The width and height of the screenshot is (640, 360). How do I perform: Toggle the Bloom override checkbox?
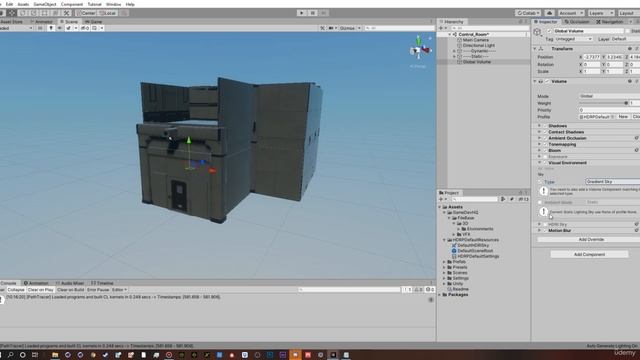545,150
